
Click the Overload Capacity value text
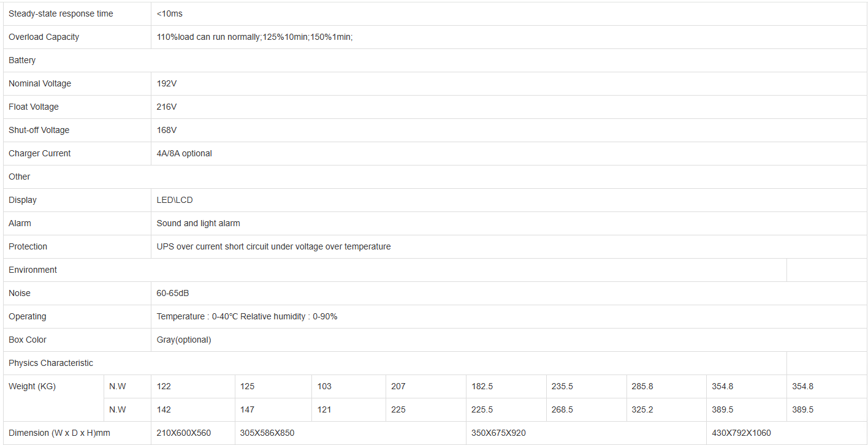pos(254,37)
